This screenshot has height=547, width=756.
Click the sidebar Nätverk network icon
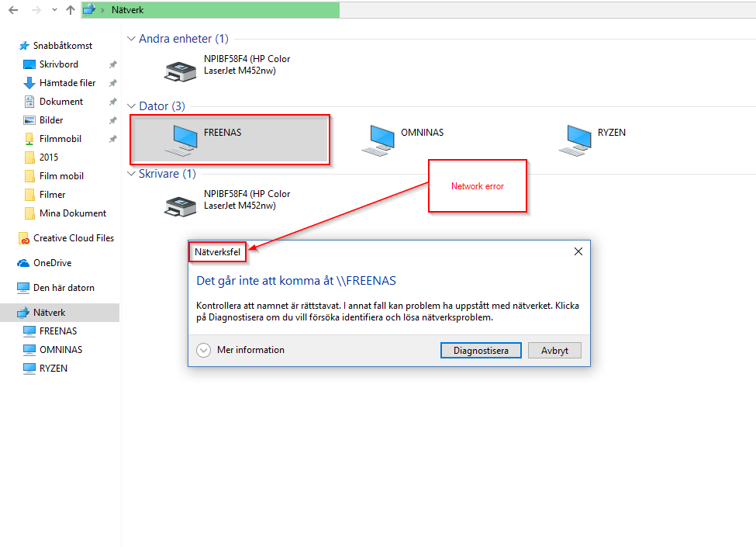[23, 313]
